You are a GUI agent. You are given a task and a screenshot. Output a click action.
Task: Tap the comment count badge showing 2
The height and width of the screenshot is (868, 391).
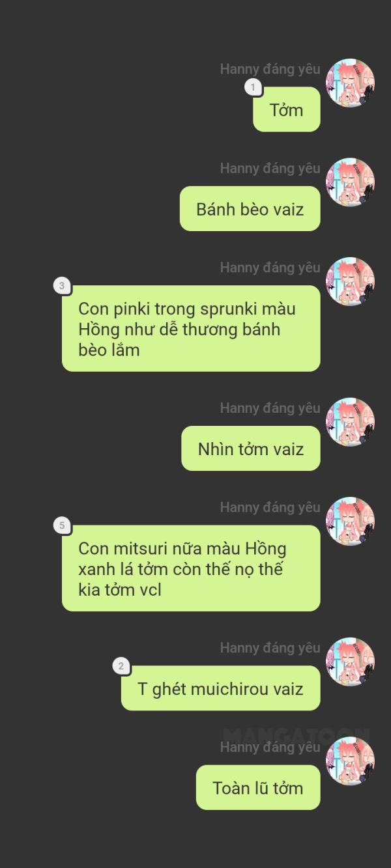121,666
